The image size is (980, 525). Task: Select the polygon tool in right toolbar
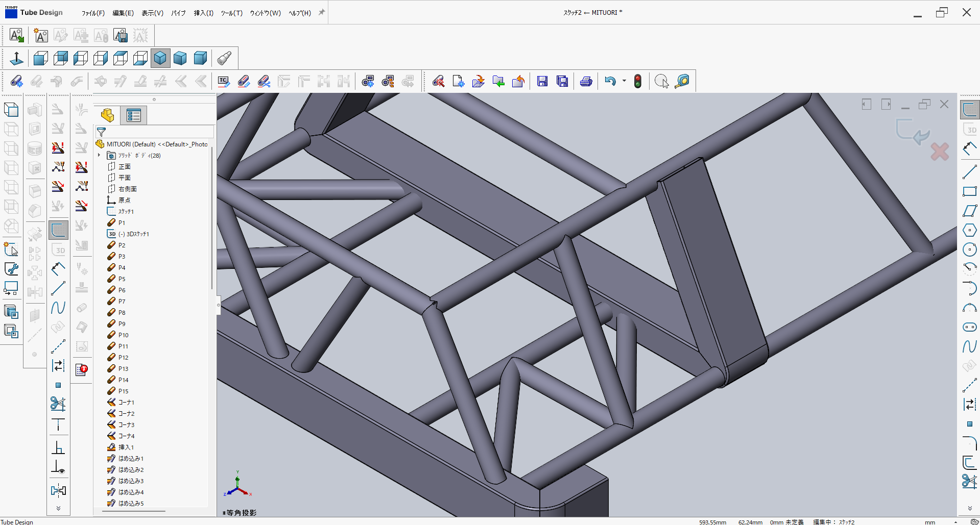[969, 230]
